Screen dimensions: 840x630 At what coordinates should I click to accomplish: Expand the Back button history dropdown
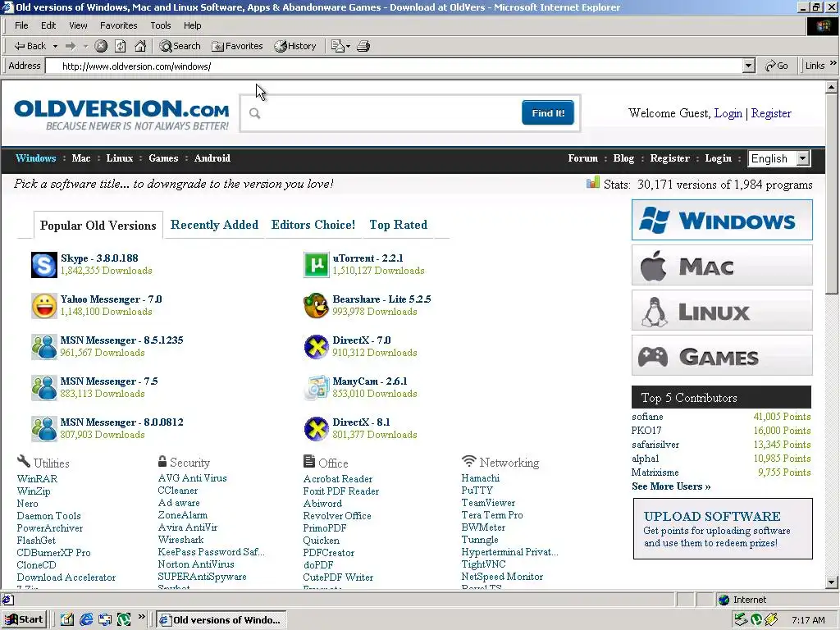click(55, 46)
